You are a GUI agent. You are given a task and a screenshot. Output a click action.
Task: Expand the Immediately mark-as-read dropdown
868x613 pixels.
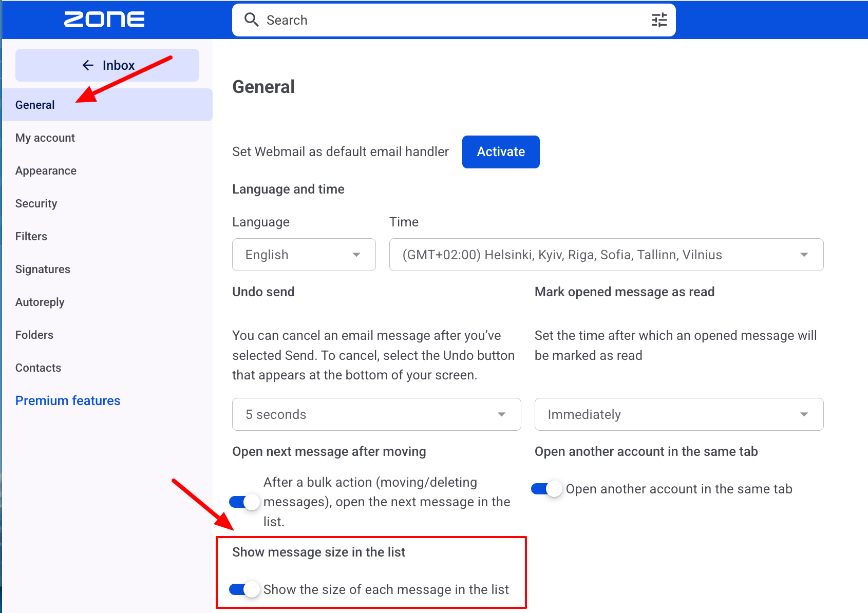[x=679, y=414]
